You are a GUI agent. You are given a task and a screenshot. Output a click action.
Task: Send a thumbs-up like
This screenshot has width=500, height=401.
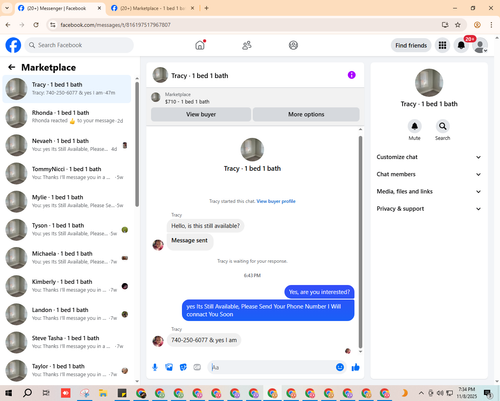(356, 367)
